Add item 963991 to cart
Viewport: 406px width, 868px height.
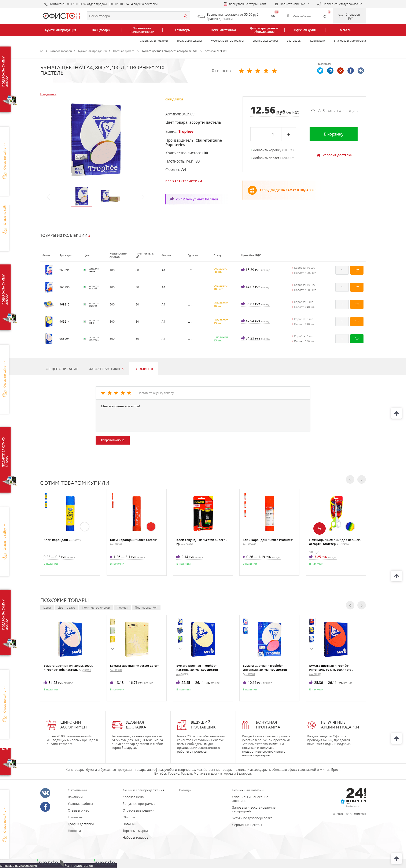pos(357,270)
